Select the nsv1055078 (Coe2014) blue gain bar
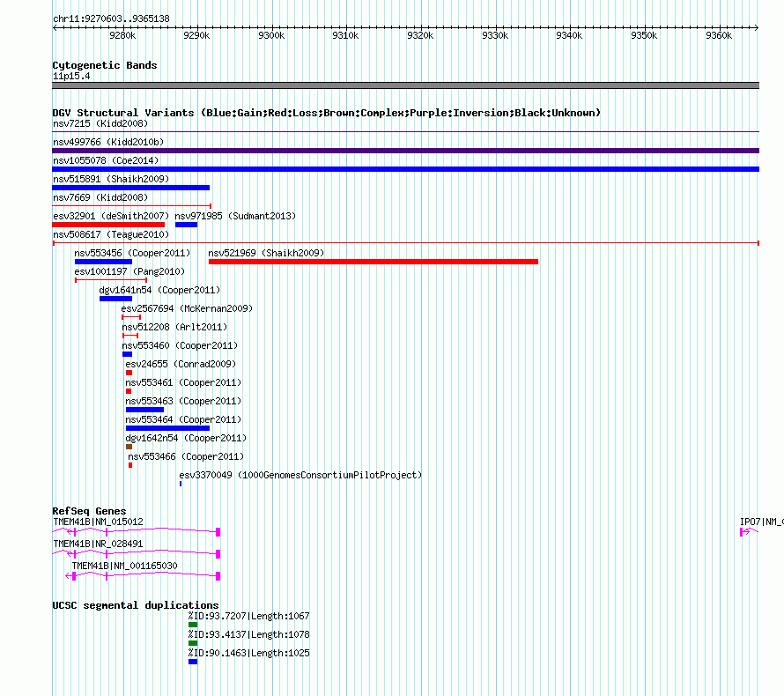The height and width of the screenshot is (696, 784). click(405, 169)
